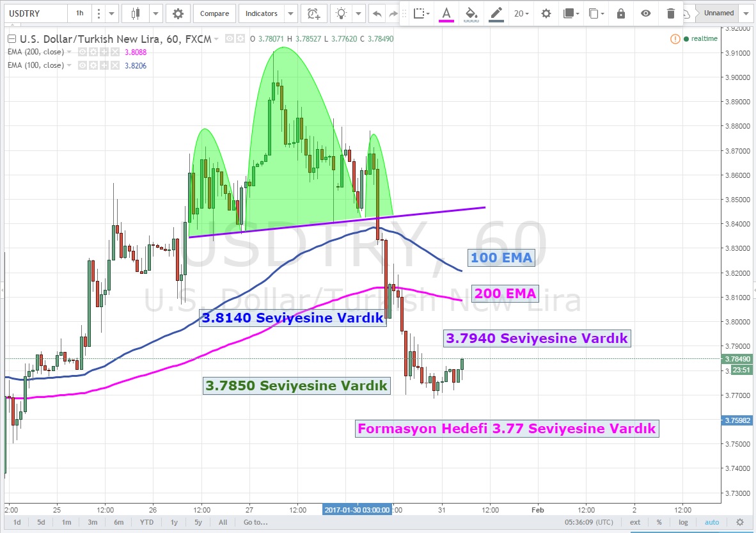Open the Indicators dropdown arrow
Screen dimensions: 756x533
click(290, 13)
